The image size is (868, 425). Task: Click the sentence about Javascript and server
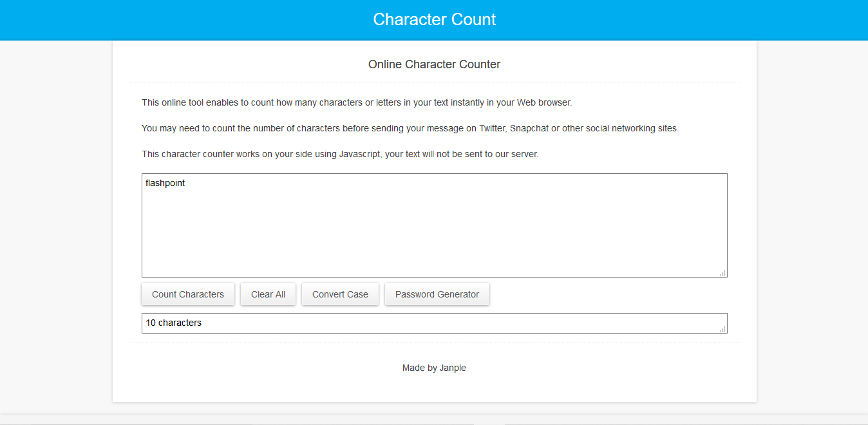[x=340, y=154]
